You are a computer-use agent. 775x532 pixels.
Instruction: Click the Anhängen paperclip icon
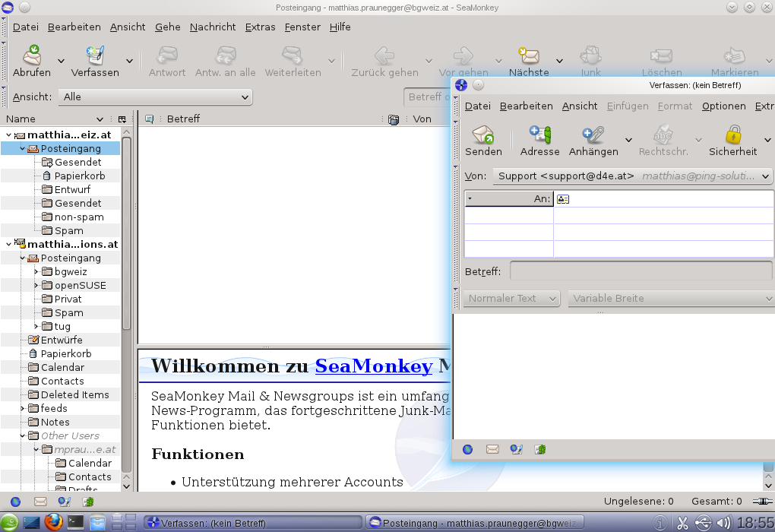click(x=593, y=134)
